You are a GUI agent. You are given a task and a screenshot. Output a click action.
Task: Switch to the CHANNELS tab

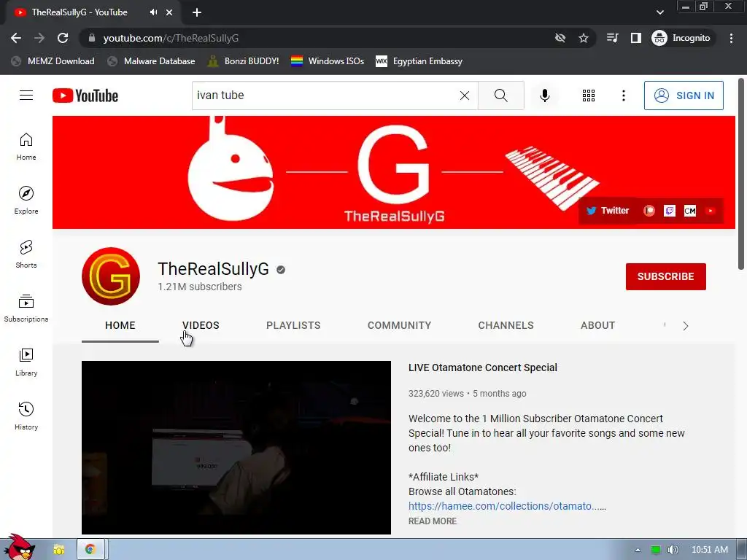pyautogui.click(x=506, y=325)
